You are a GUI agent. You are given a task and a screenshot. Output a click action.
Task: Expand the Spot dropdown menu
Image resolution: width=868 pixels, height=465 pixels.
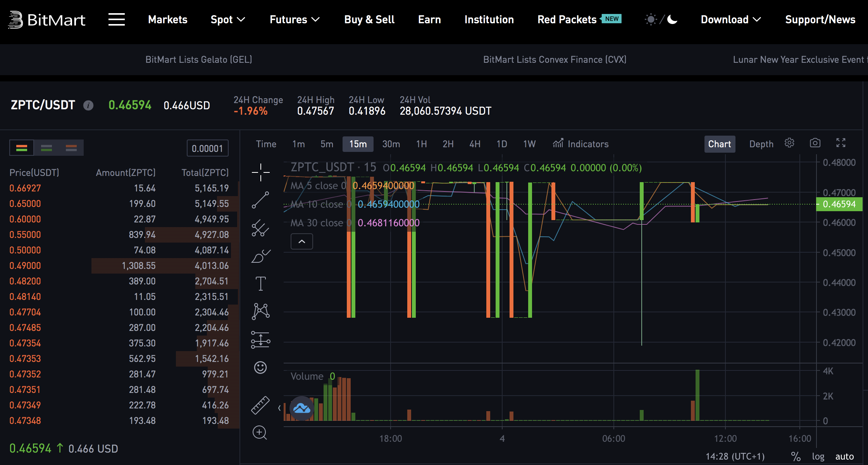(x=227, y=19)
